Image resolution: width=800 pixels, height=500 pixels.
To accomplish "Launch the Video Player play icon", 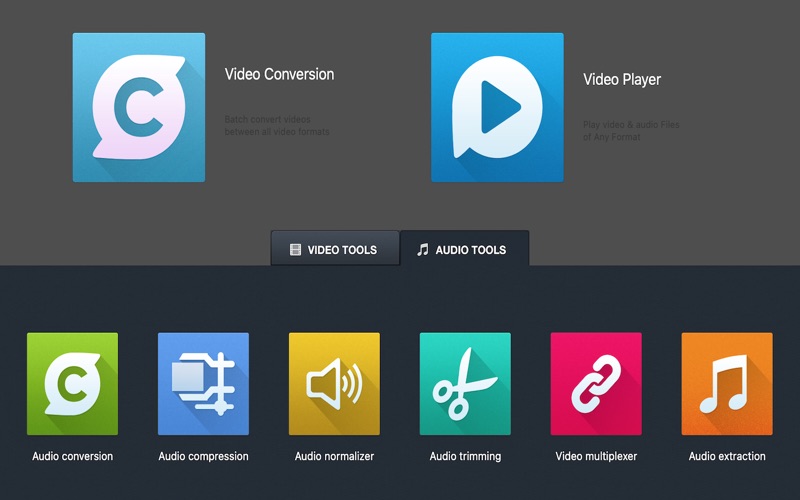I will (x=497, y=107).
